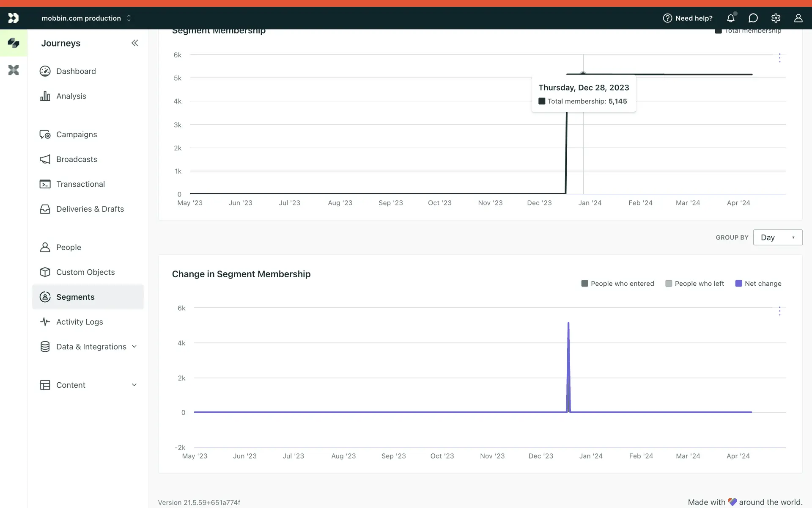Open Activity Logs from sidebar

point(80,322)
